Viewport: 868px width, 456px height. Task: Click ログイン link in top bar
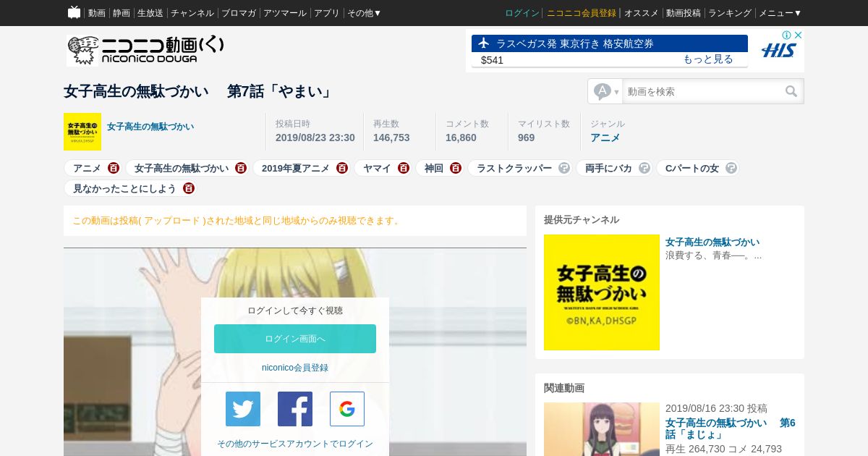522,13
